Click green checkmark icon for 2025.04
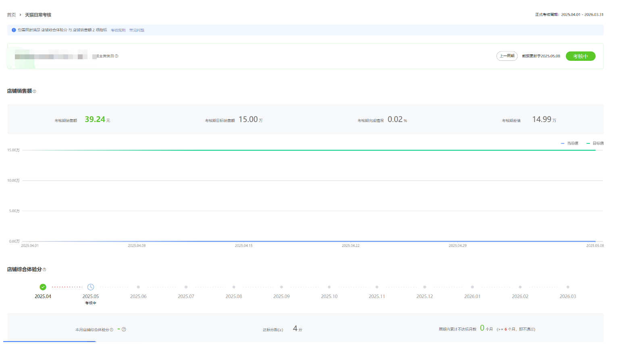This screenshot has height=344, width=644. click(x=43, y=287)
